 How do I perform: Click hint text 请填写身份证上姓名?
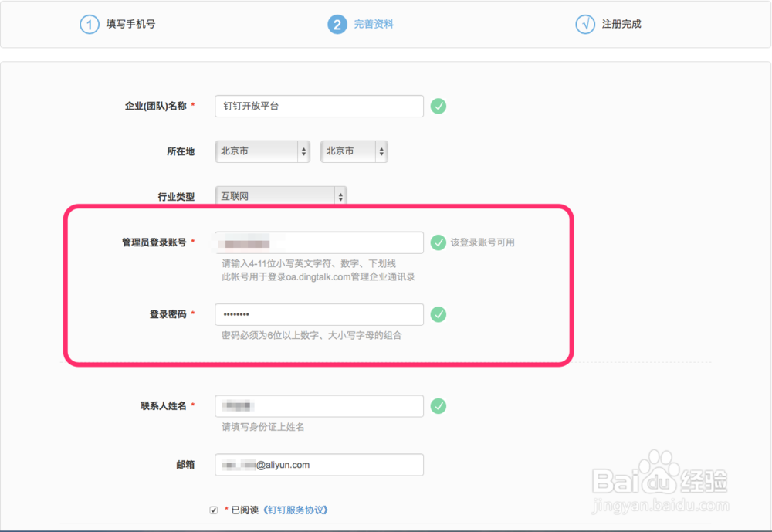pyautogui.click(x=263, y=427)
